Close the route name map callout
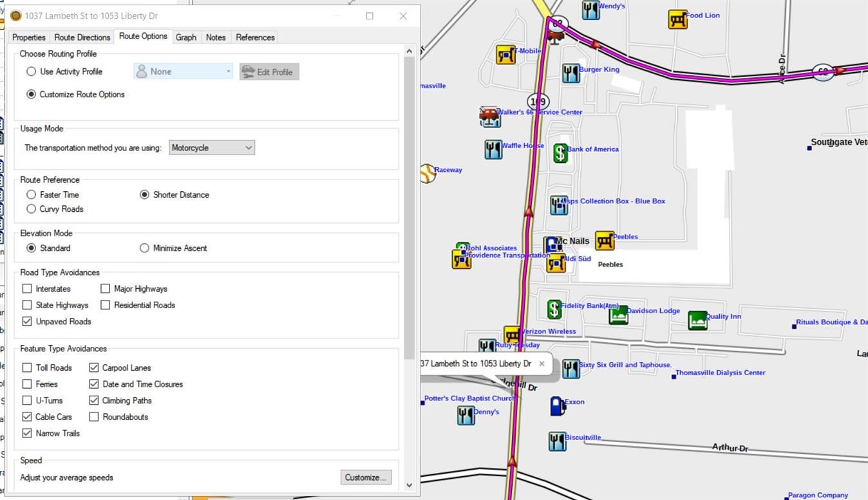 tap(542, 364)
